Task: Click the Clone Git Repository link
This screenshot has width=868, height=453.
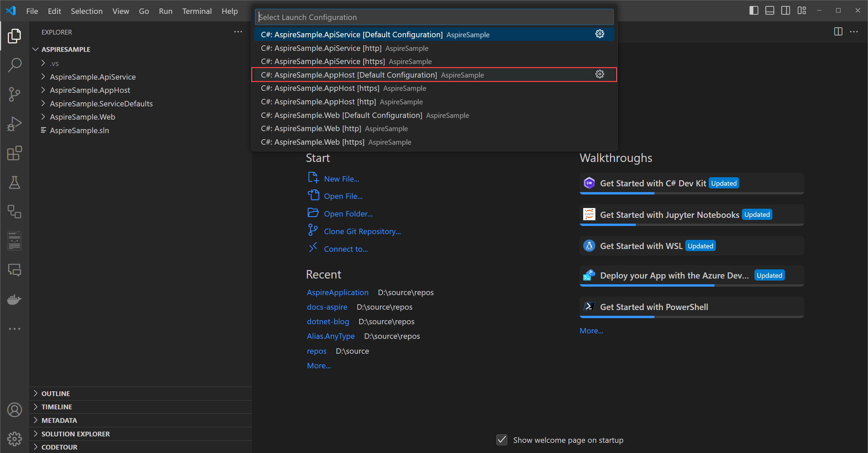Action: pyautogui.click(x=362, y=231)
